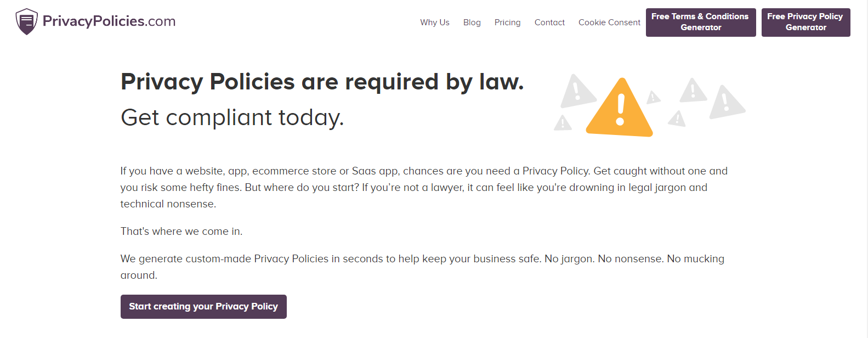Click the largest gray warning triangle at far right
Screen dimensions: 868x338
(727, 102)
